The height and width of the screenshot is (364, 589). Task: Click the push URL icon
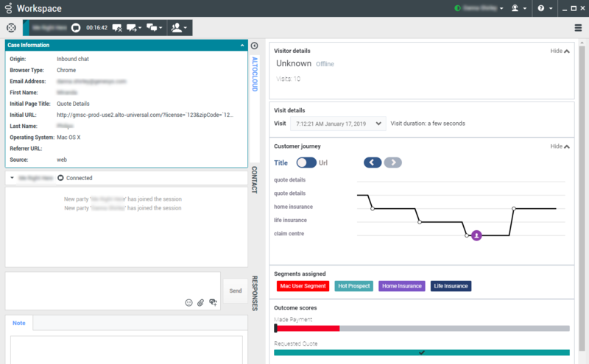click(x=213, y=302)
